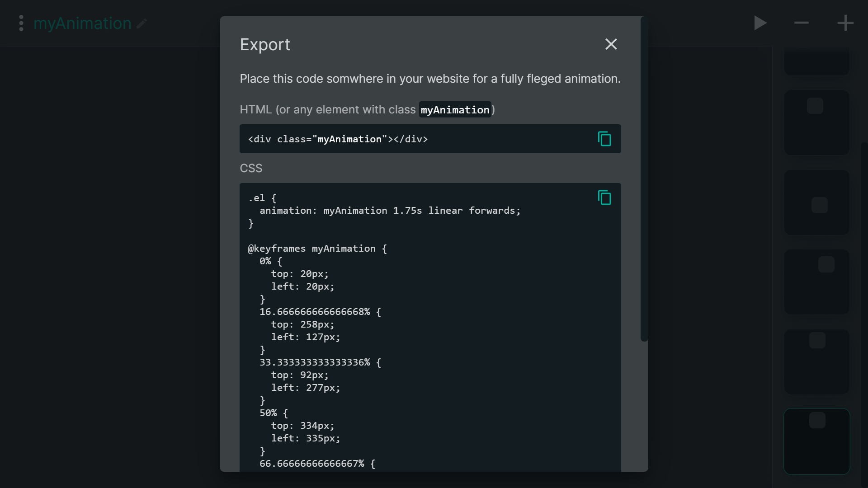Screen dimensions: 868x488
Task: Open the three-dot options menu
Action: tap(21, 23)
